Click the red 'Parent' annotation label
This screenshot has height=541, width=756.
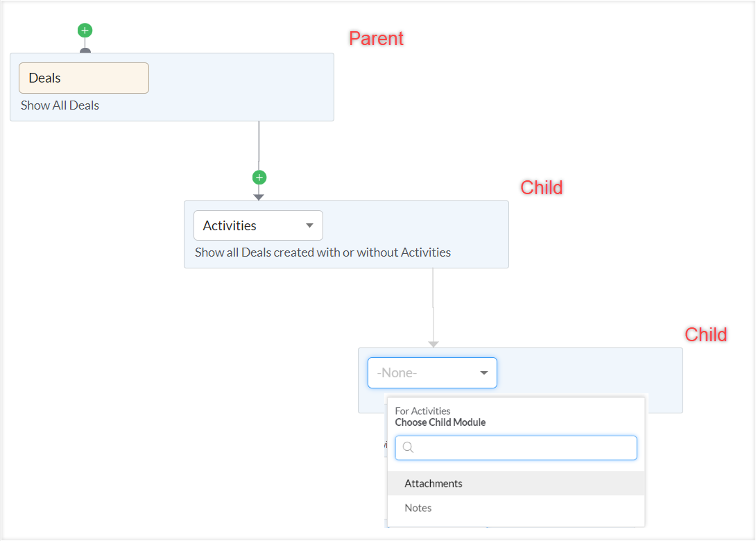376,39
